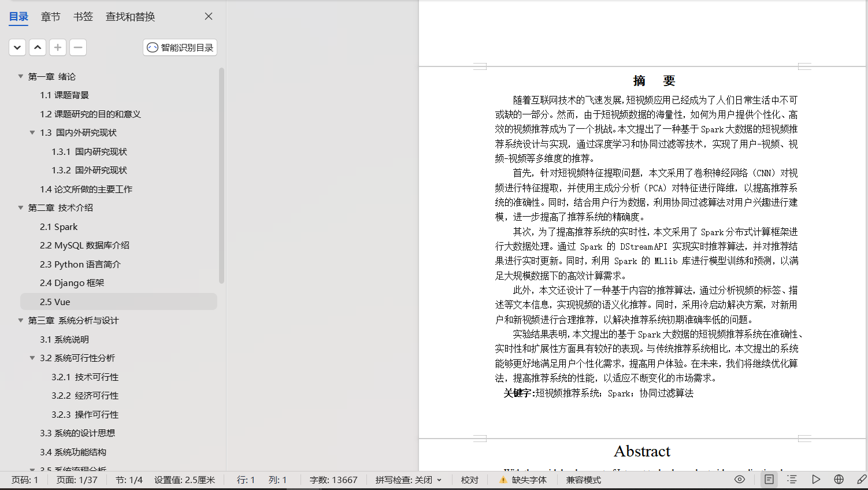Viewport: 868px width, 490px height.
Task: Select 2.4 Django 框架 entry
Action: coord(72,283)
